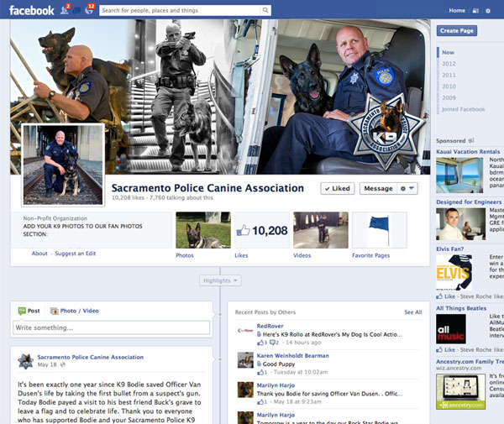Click the Elvis ad image
The height and width of the screenshot is (424, 504).
pyautogui.click(x=454, y=272)
